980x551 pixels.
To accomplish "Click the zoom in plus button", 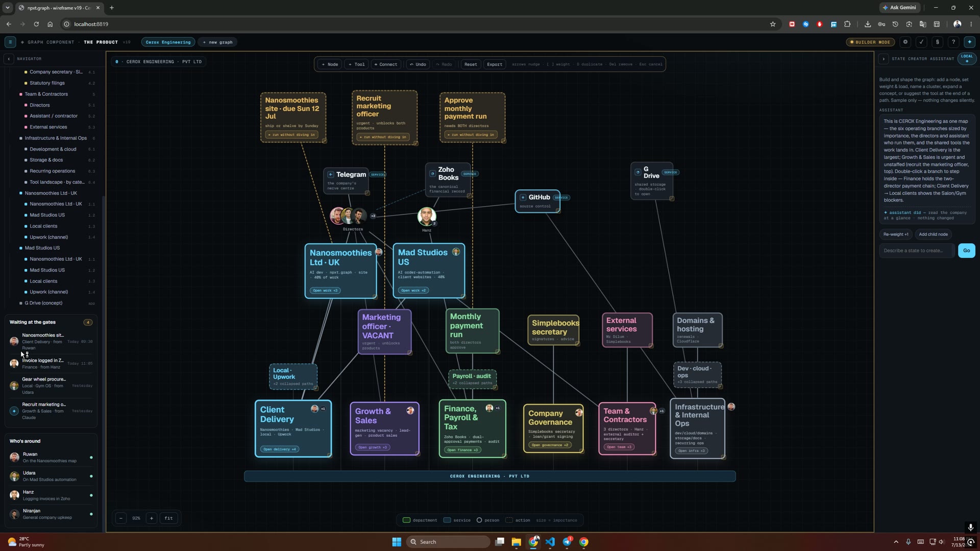I will [x=152, y=518].
